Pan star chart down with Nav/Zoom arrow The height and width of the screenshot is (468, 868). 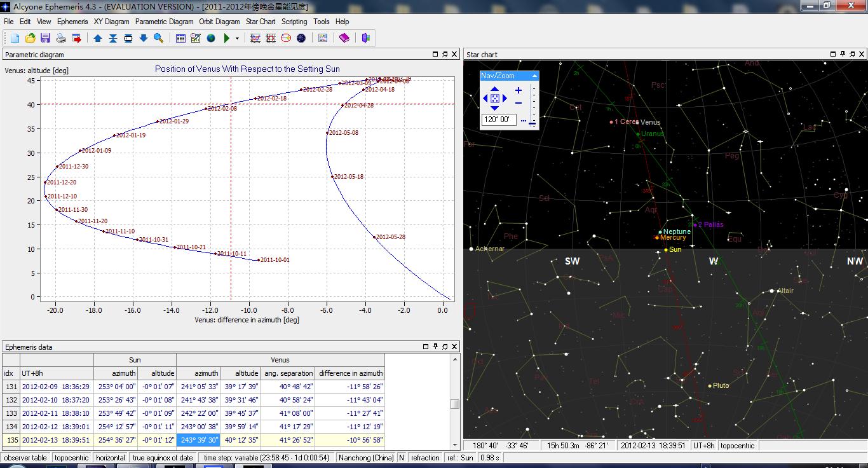pos(495,107)
